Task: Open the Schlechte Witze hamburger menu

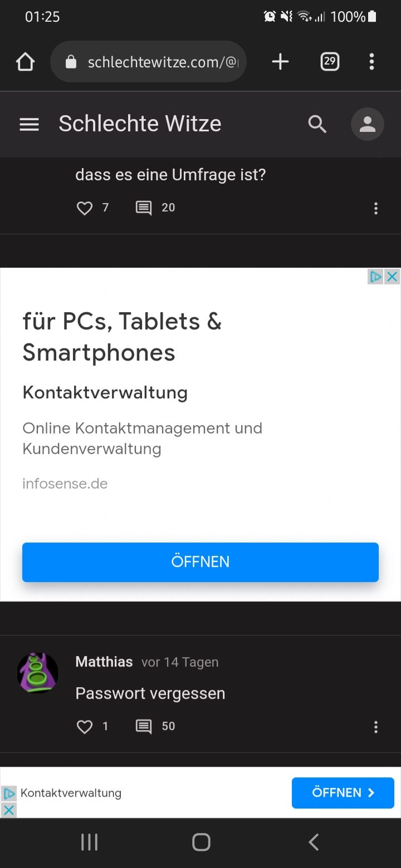Action: pos(29,124)
